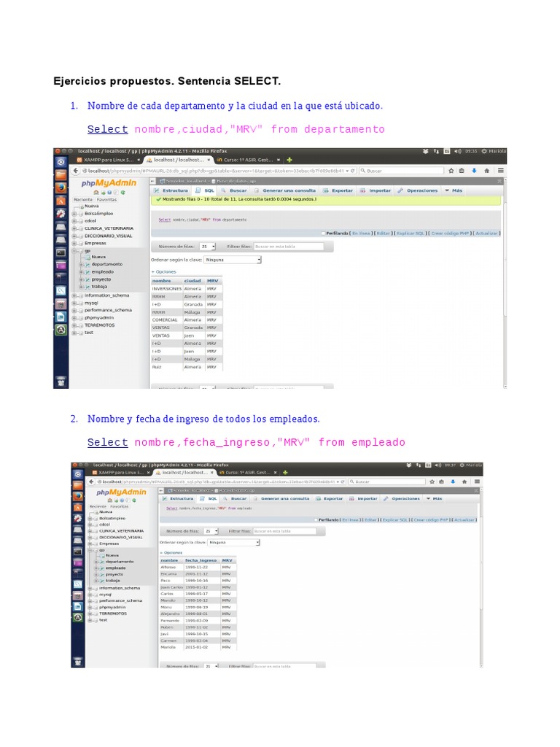Open the Estructura tab in the departamento screenshot

pyautogui.click(x=171, y=190)
